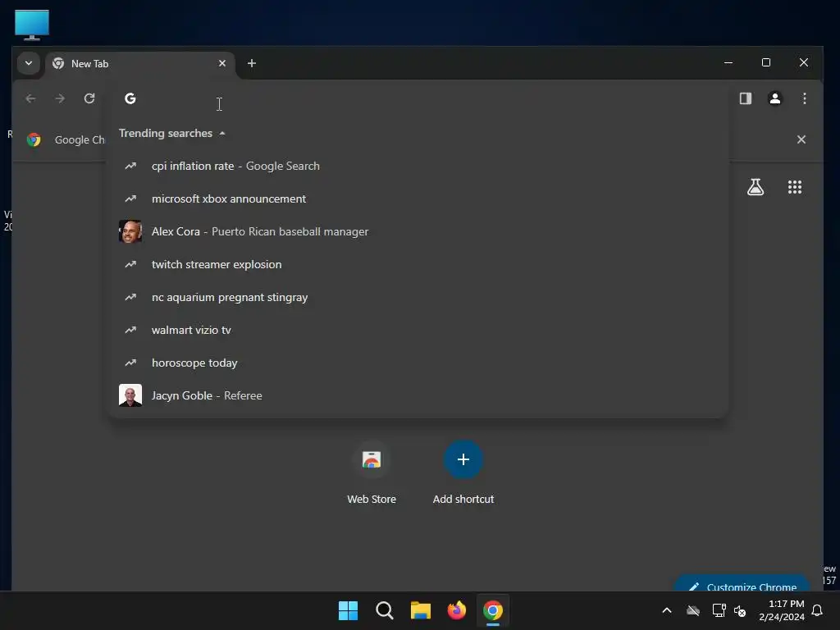Click Chrome icon in the taskbar
This screenshot has height=630, width=840.
point(493,610)
